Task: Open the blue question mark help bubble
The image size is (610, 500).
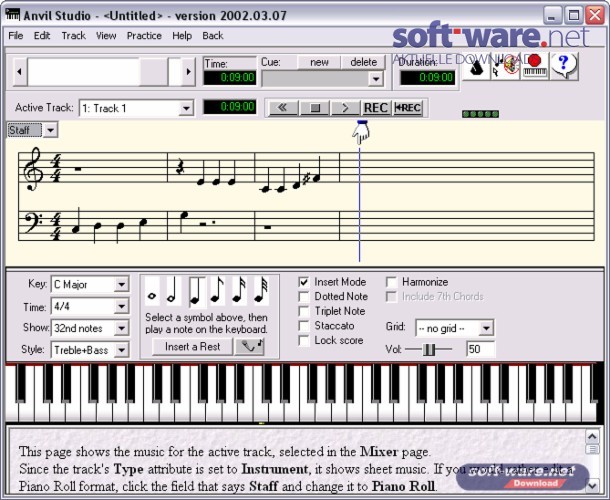Action: click(563, 66)
